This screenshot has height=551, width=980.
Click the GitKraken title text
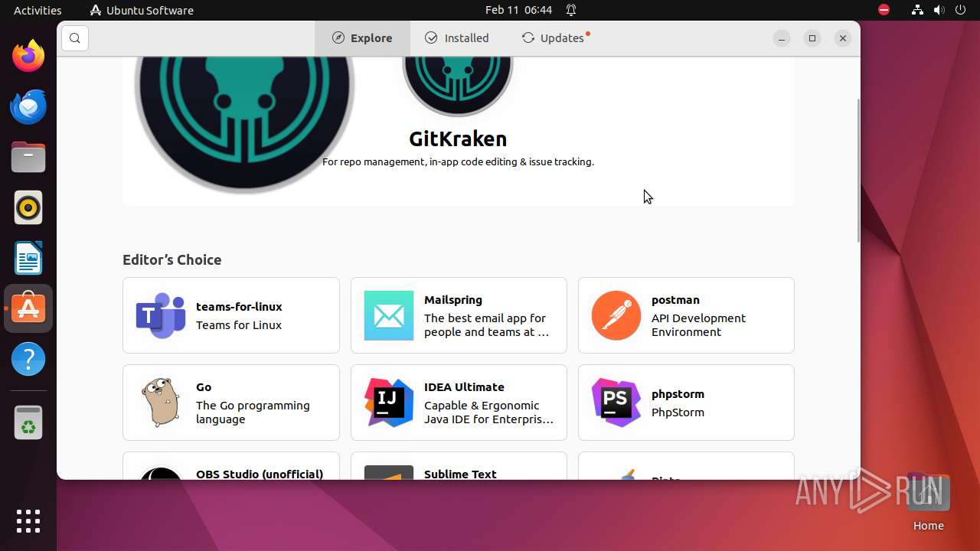(458, 139)
